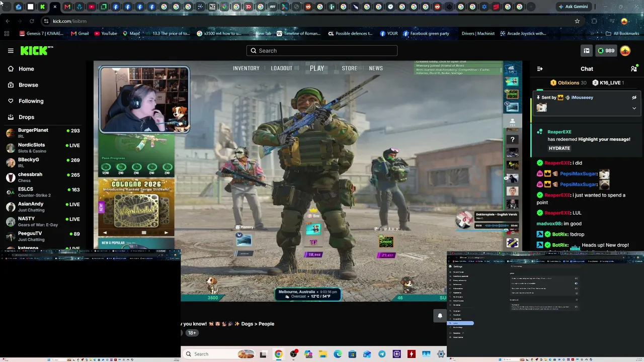The image size is (644, 362).
Task: Open the All Bookmarks folder
Action: 622,34
